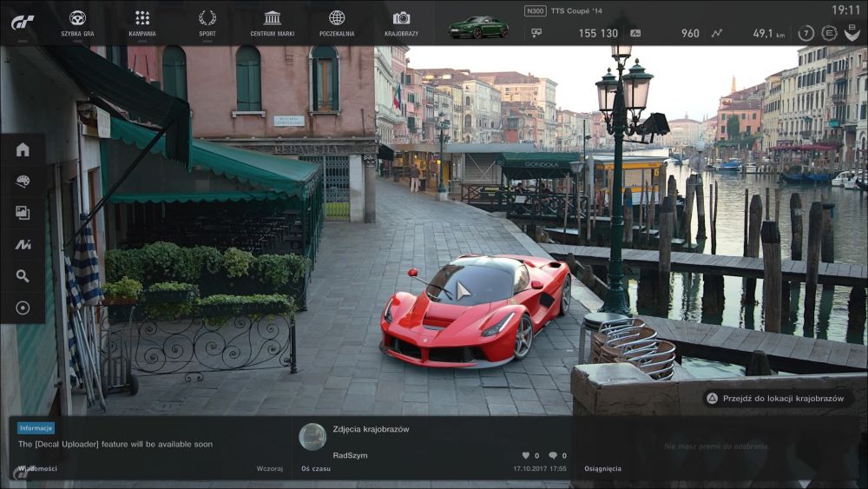Click the mileage points icon beside 960
Image resolution: width=868 pixels, height=489 pixels.
coord(635,33)
